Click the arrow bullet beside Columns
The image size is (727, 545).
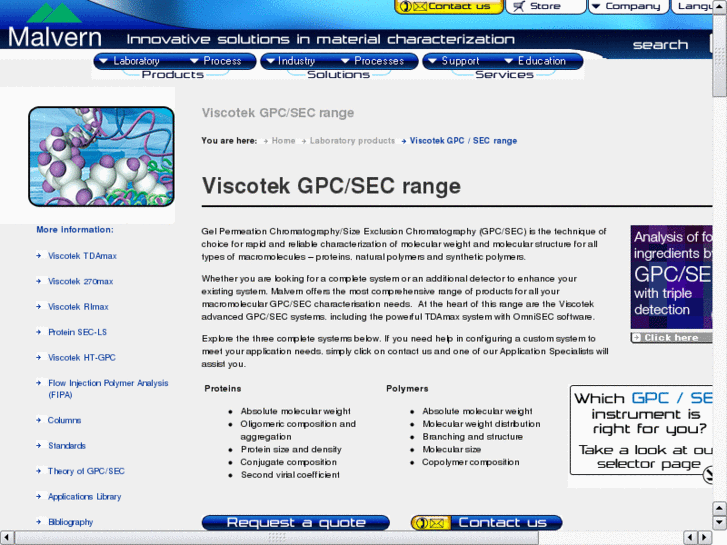(39, 420)
